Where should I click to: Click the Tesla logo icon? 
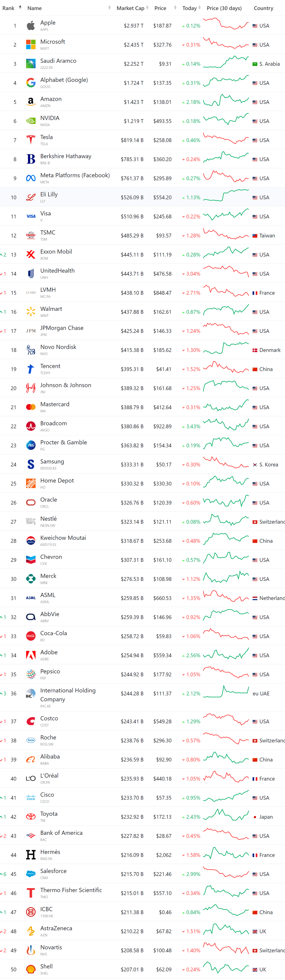point(31,140)
